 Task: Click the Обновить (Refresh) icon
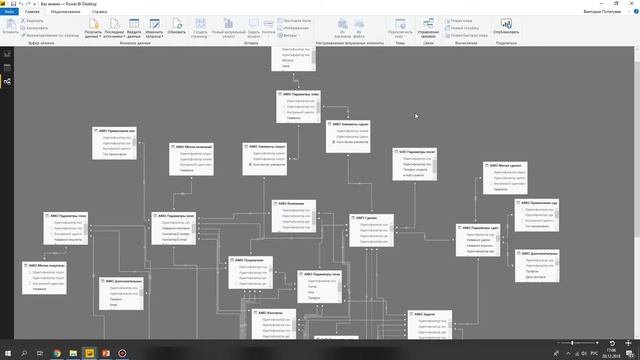click(176, 24)
